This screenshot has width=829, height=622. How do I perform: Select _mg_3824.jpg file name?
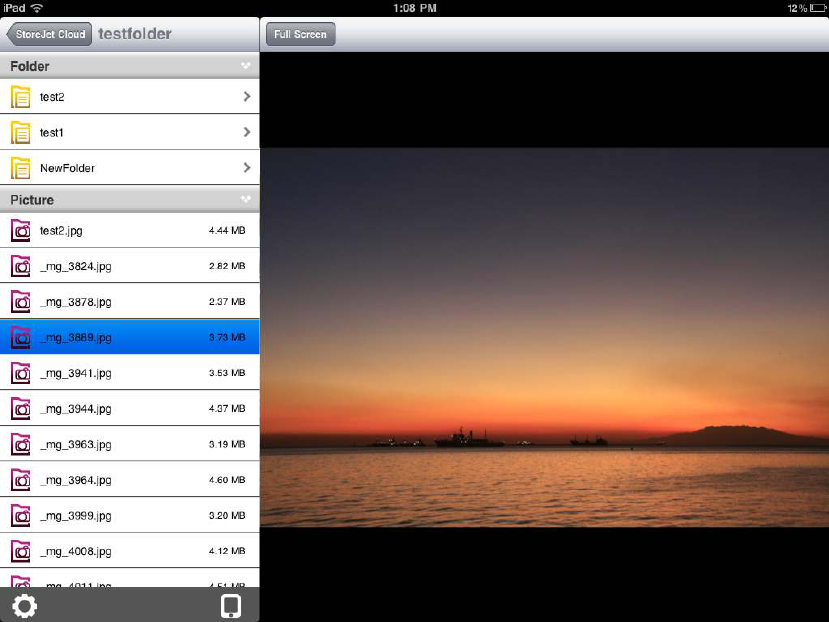(76, 266)
